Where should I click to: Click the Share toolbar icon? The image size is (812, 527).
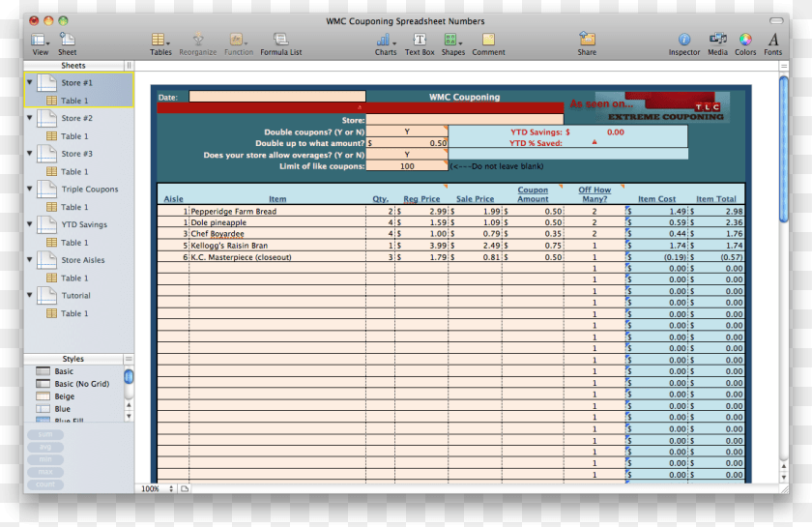pos(587,44)
